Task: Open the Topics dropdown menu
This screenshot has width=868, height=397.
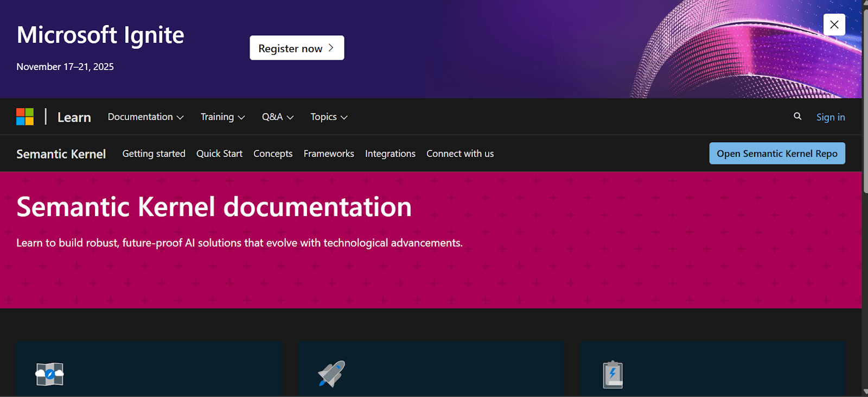Action: [x=329, y=117]
